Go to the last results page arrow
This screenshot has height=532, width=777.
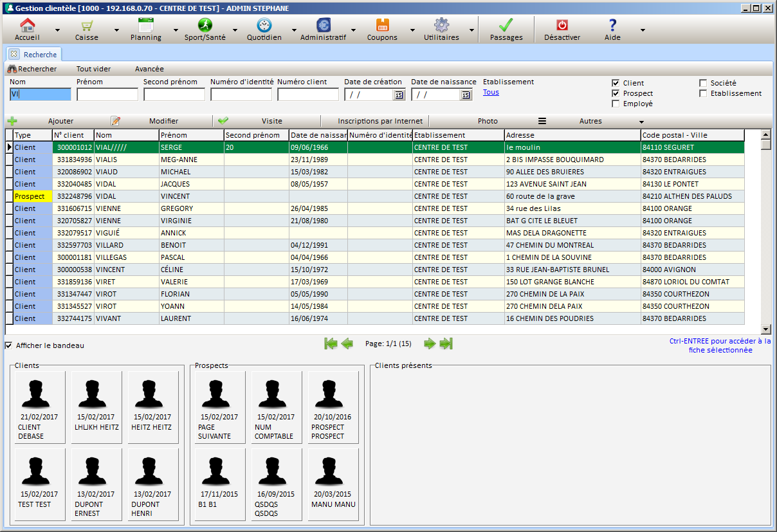[x=446, y=344]
